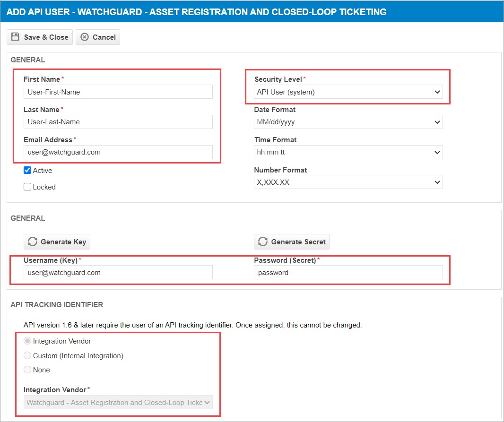Open the Time Format dropdown arrow

pos(437,152)
